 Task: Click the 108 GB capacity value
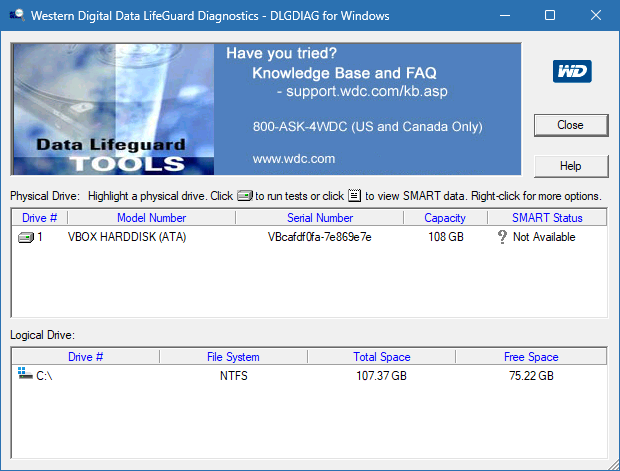pos(446,237)
